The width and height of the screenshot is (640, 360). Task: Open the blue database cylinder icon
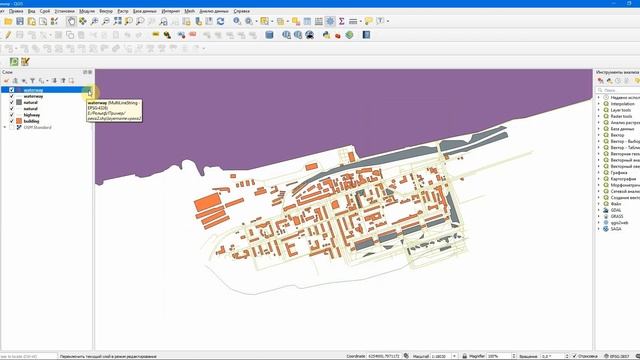pyautogui.click(x=269, y=35)
